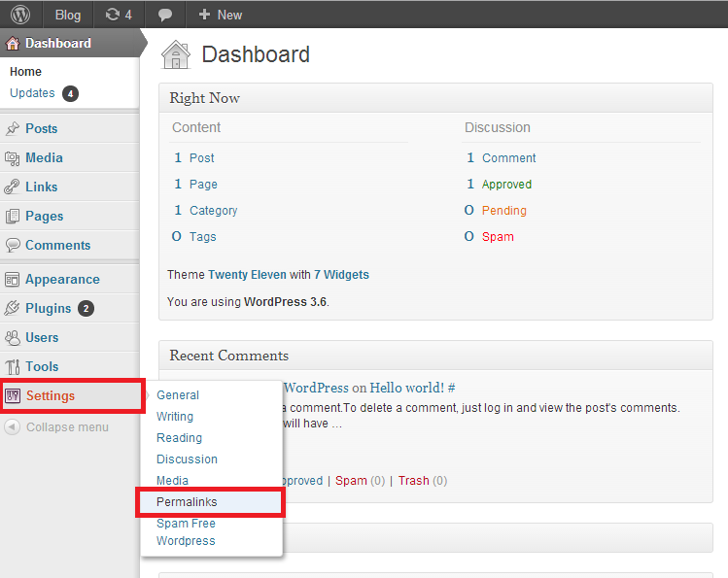Click the Recent Comments widget header
The width and height of the screenshot is (728, 578).
[435, 356]
